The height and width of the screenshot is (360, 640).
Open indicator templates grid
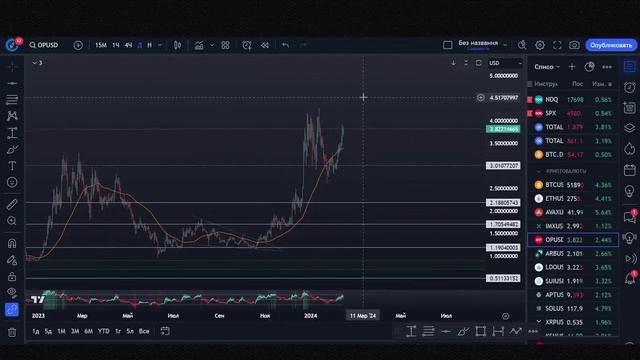coord(225,45)
